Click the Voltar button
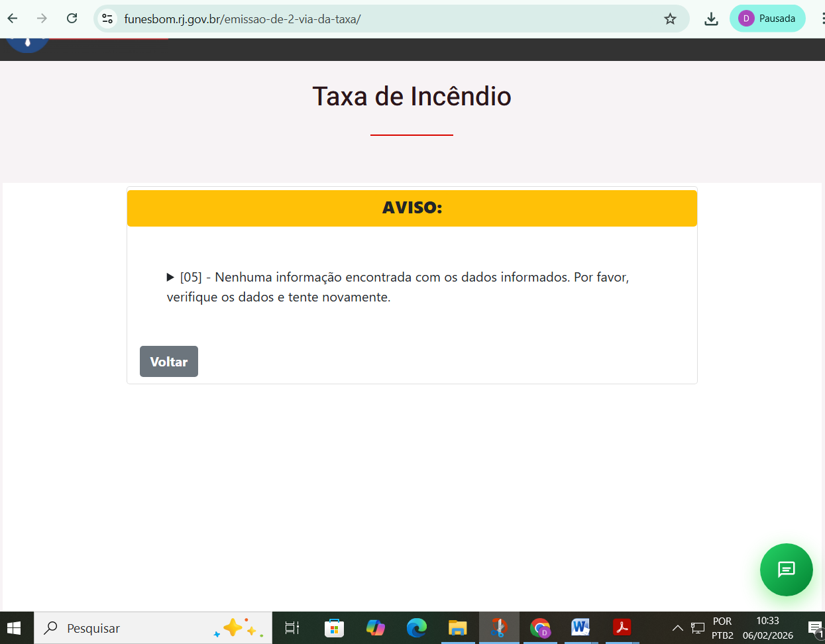Viewport: 825px width, 644px height. [168, 362]
